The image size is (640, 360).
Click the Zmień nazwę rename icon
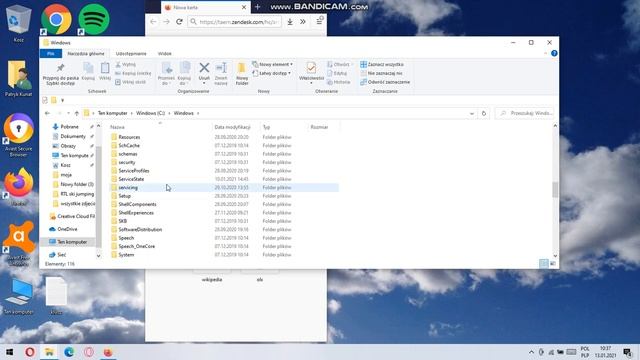coord(221,68)
